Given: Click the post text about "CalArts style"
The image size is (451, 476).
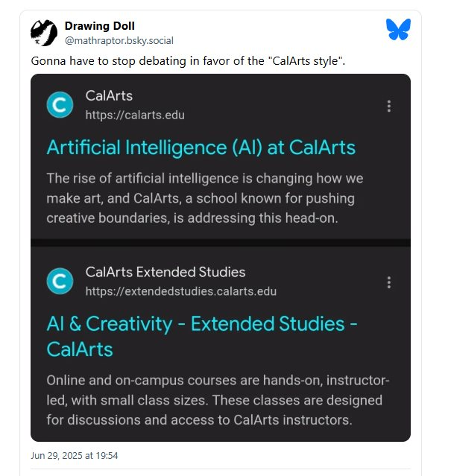Looking at the screenshot, I should [187, 60].
